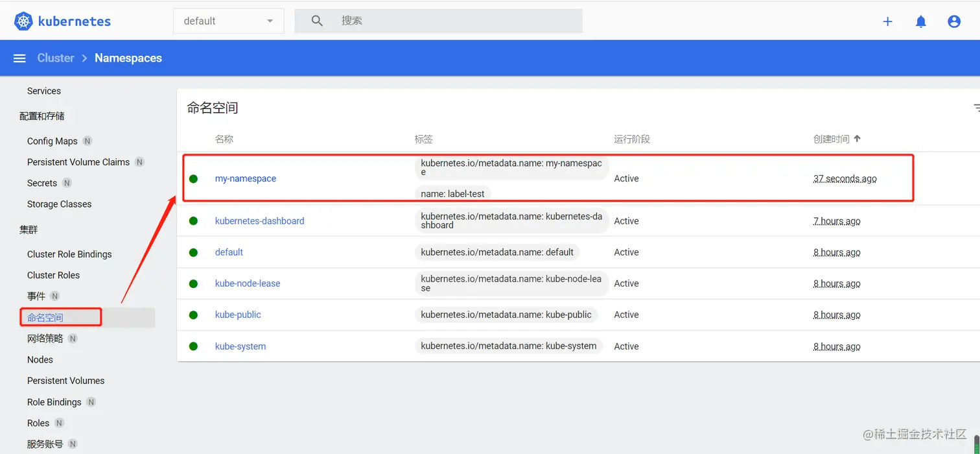This screenshot has width=980, height=454.
Task: Click the Kubernetes logo icon
Action: 23,21
